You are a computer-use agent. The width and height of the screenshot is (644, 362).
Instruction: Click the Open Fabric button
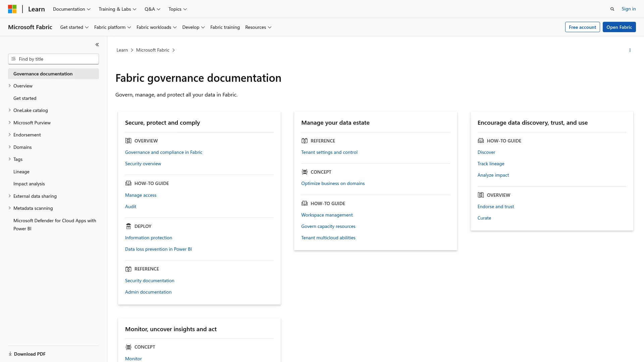(x=619, y=27)
